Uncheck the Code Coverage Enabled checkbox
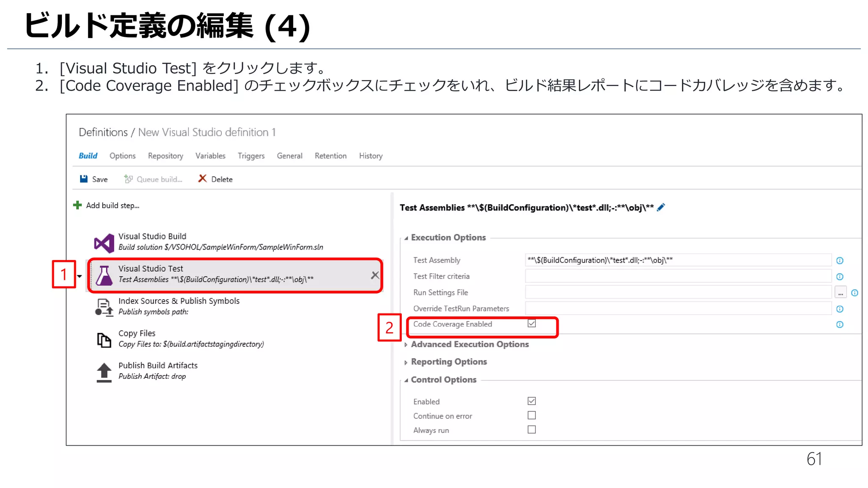 (x=531, y=324)
